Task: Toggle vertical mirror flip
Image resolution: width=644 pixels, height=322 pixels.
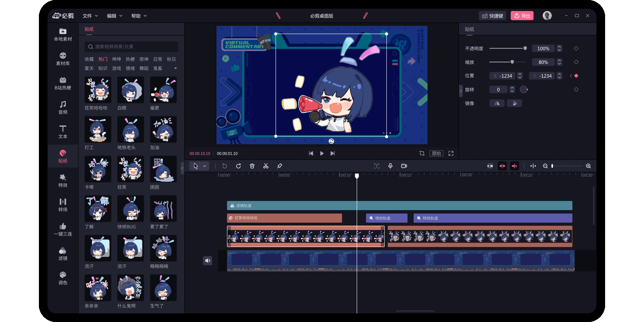Action: pos(515,103)
